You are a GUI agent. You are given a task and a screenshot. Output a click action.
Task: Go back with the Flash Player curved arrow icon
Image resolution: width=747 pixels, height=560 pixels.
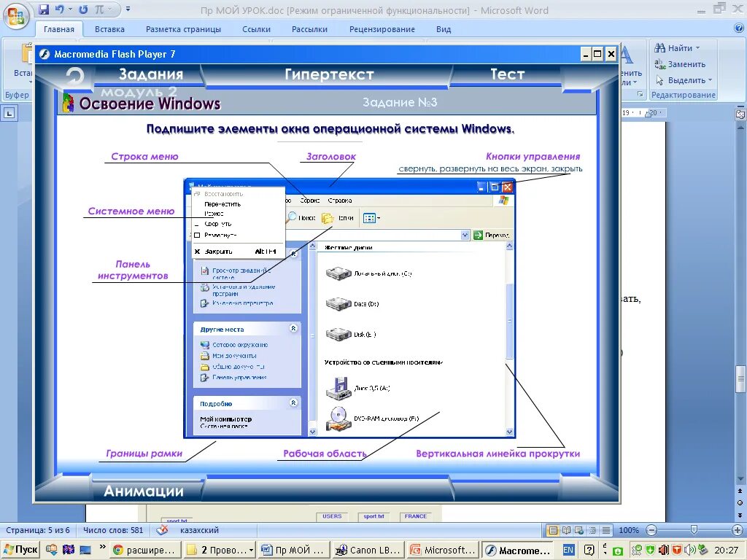click(75, 76)
